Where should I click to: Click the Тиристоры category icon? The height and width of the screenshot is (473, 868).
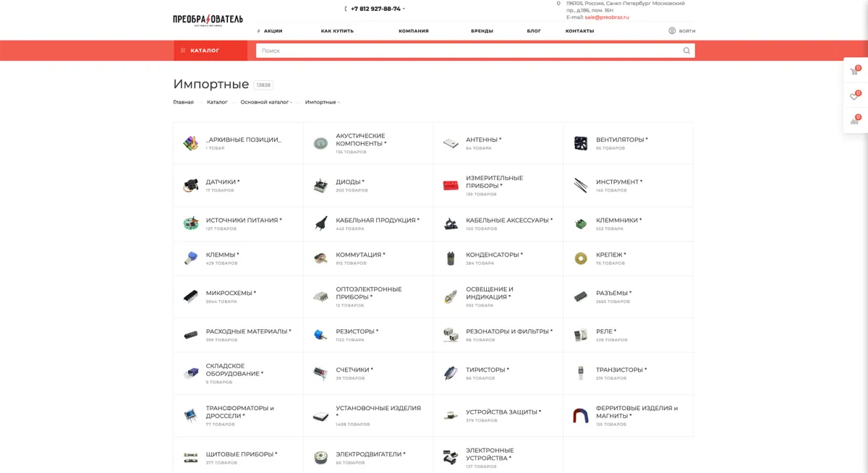pos(451,373)
